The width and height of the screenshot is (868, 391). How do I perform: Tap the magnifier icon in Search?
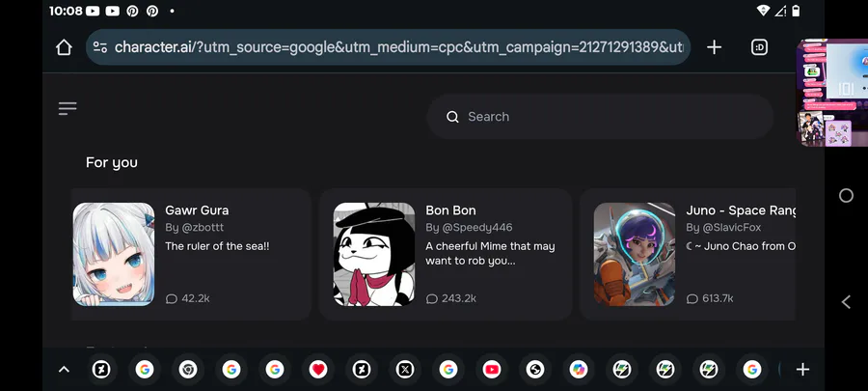tap(453, 117)
